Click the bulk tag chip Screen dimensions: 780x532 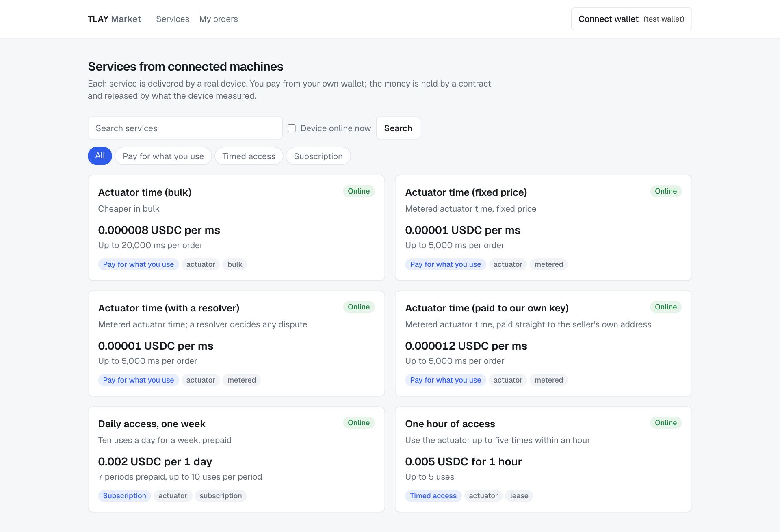click(235, 264)
